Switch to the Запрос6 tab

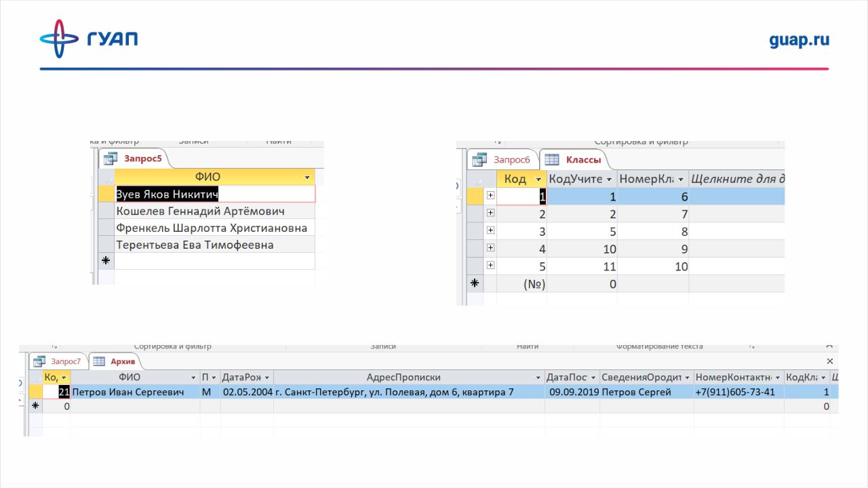point(511,160)
